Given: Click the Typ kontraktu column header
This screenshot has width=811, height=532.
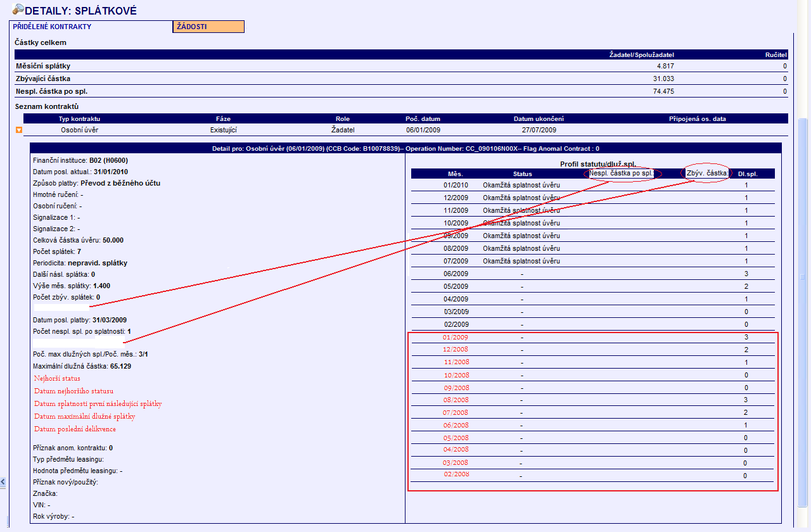Looking at the screenshot, I should pos(80,118).
